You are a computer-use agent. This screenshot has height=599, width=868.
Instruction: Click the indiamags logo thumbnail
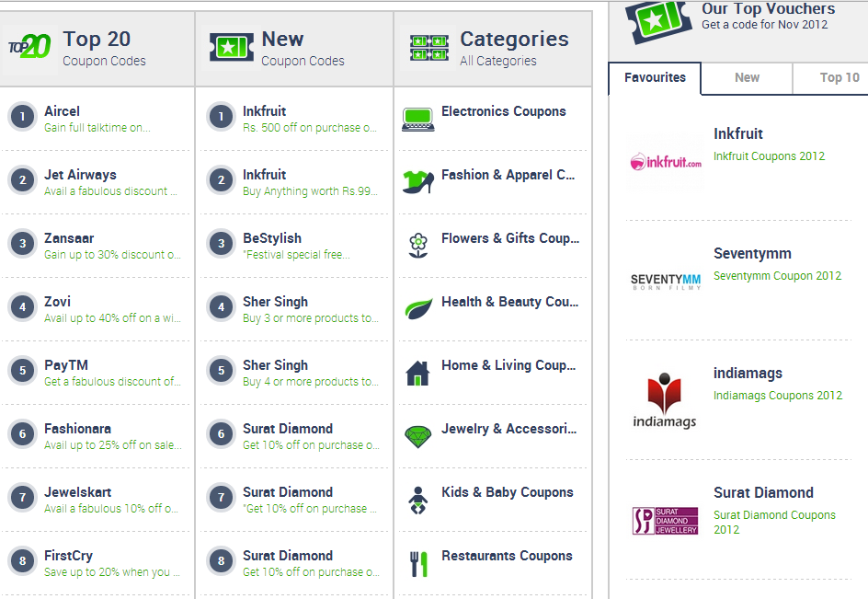pyautogui.click(x=664, y=400)
